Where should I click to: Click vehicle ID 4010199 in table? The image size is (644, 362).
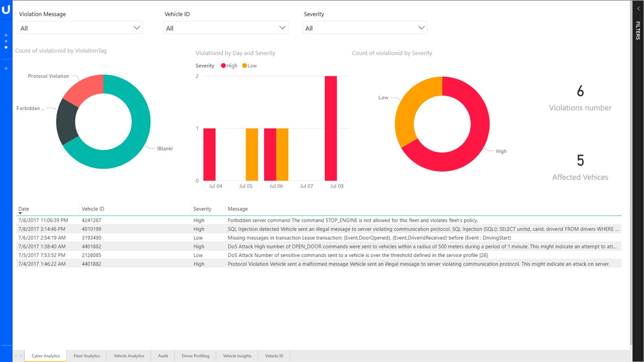92,229
